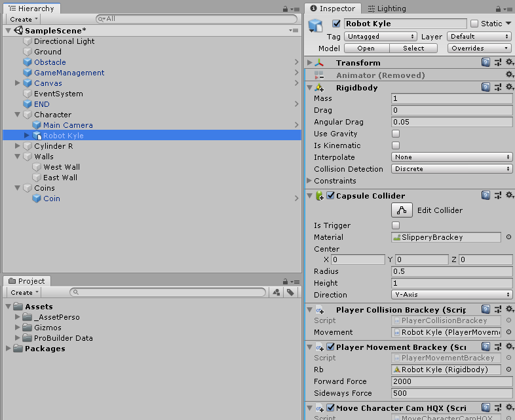Open object picker for Movement field
This screenshot has height=420, width=515.
click(x=508, y=332)
